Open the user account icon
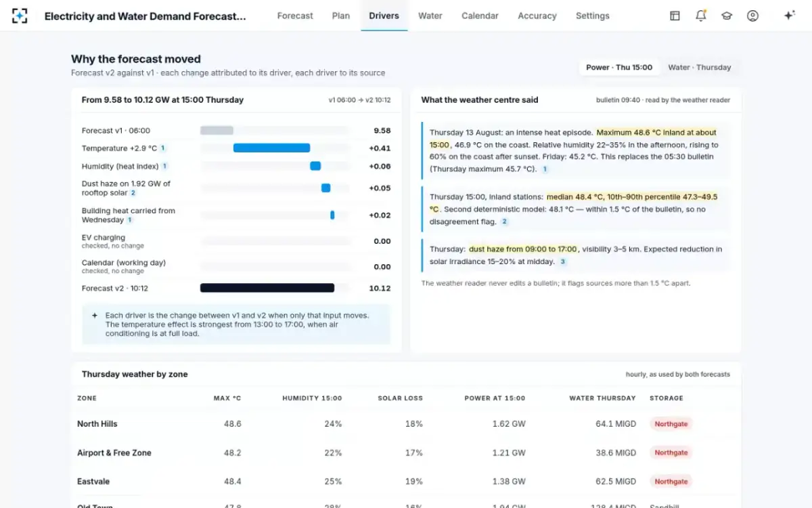Screen dimensions: 812x508 [752, 16]
